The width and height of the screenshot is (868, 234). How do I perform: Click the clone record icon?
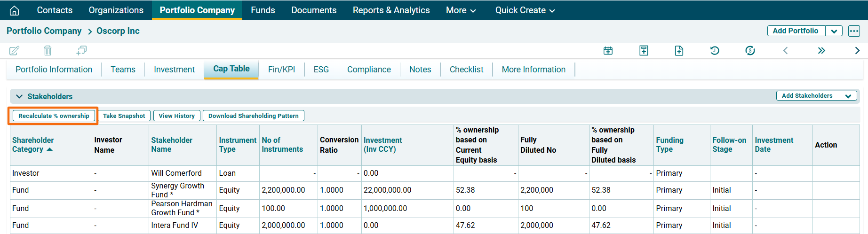pos(81,50)
